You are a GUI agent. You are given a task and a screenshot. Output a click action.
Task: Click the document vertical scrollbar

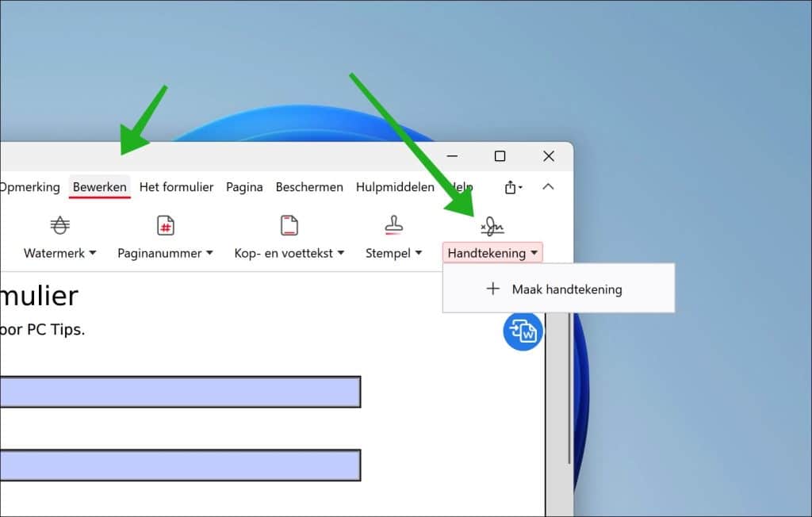[569, 389]
